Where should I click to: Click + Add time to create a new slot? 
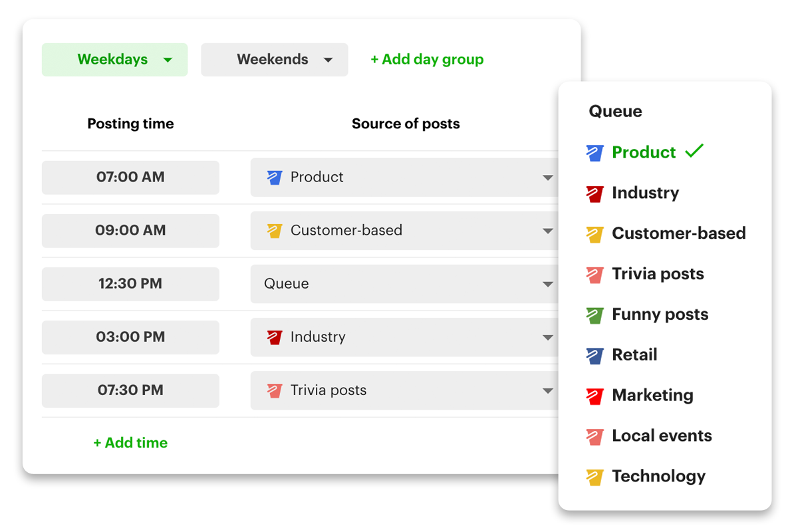click(x=130, y=442)
